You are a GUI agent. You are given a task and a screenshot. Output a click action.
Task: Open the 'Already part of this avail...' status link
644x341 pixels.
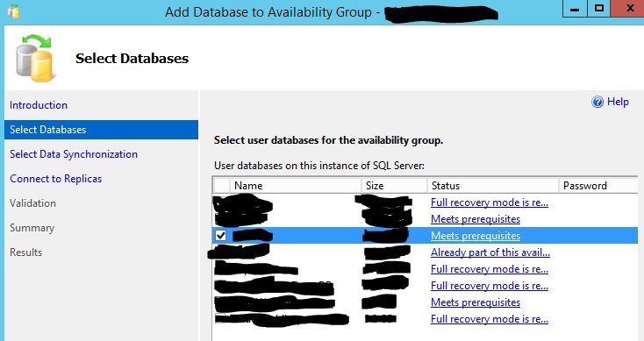coord(490,252)
